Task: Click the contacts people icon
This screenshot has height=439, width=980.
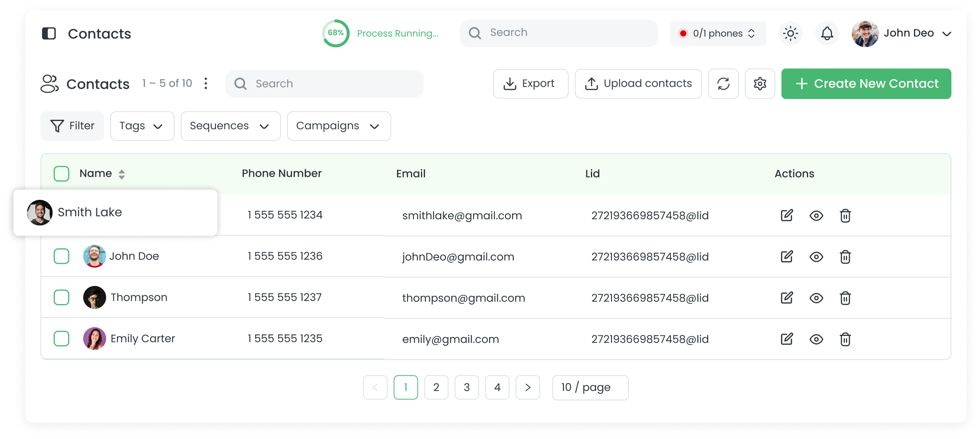Action: coord(50,84)
